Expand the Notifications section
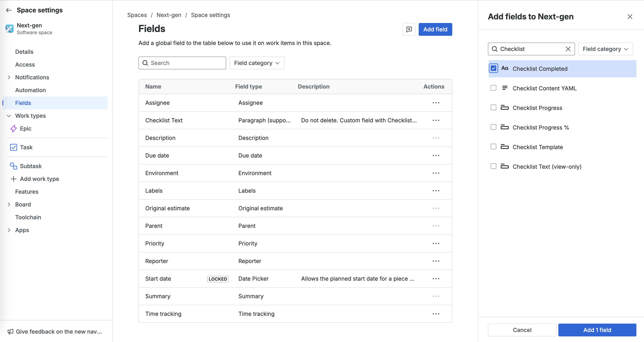 point(9,77)
